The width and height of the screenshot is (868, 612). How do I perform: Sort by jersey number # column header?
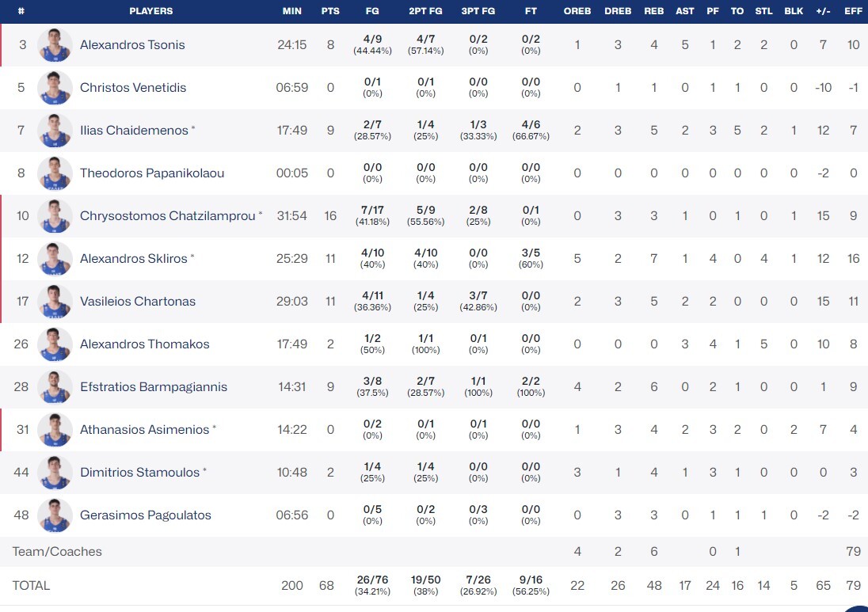21,11
